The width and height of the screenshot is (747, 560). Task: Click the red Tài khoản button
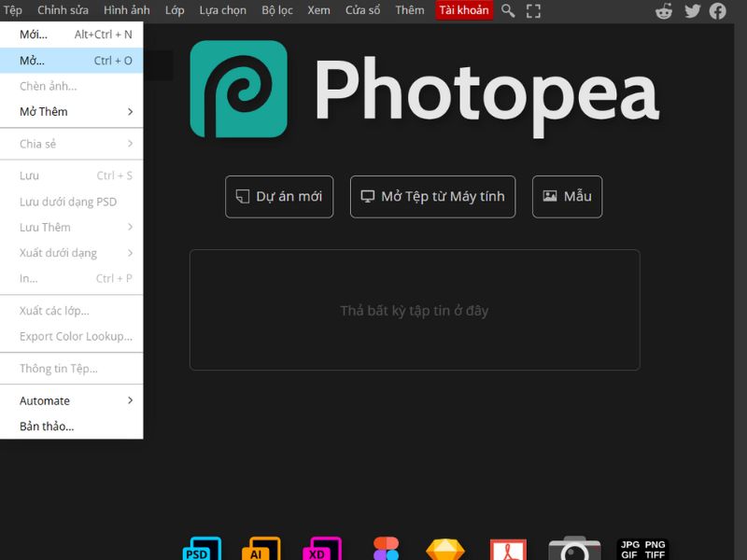[464, 10]
